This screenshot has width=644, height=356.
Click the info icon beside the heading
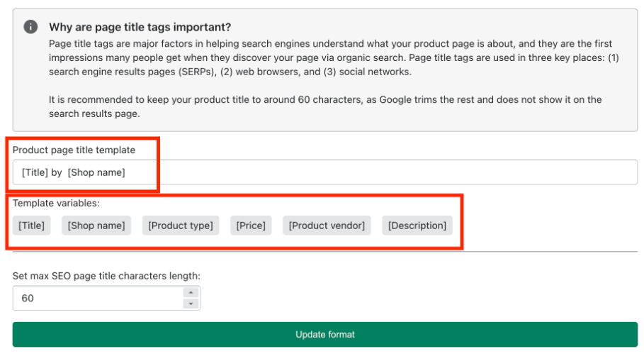tap(30, 27)
